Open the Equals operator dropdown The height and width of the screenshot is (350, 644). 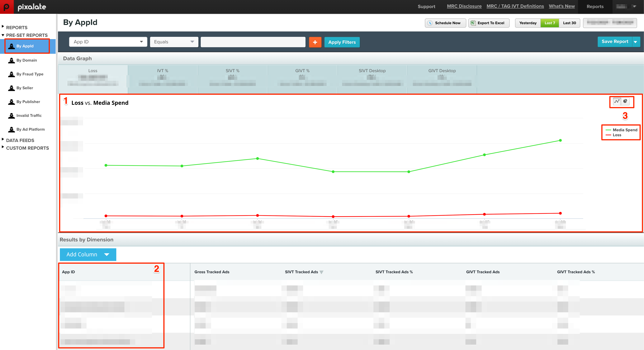174,42
